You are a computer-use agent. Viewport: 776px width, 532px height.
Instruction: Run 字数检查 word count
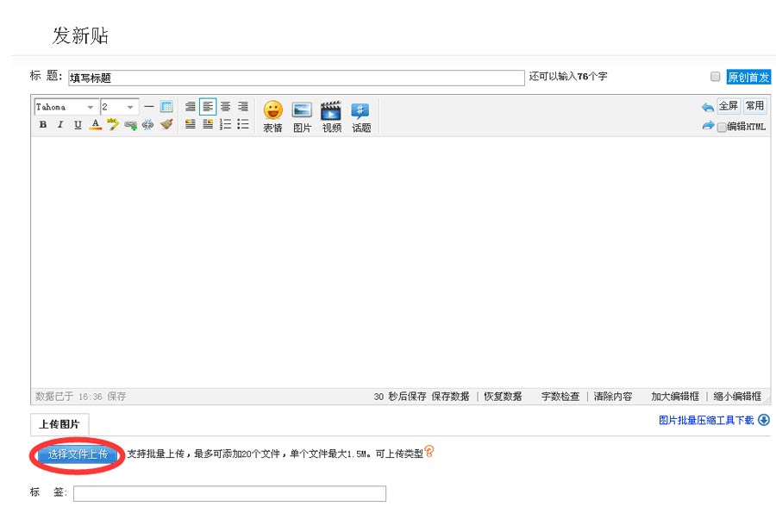tap(560, 397)
